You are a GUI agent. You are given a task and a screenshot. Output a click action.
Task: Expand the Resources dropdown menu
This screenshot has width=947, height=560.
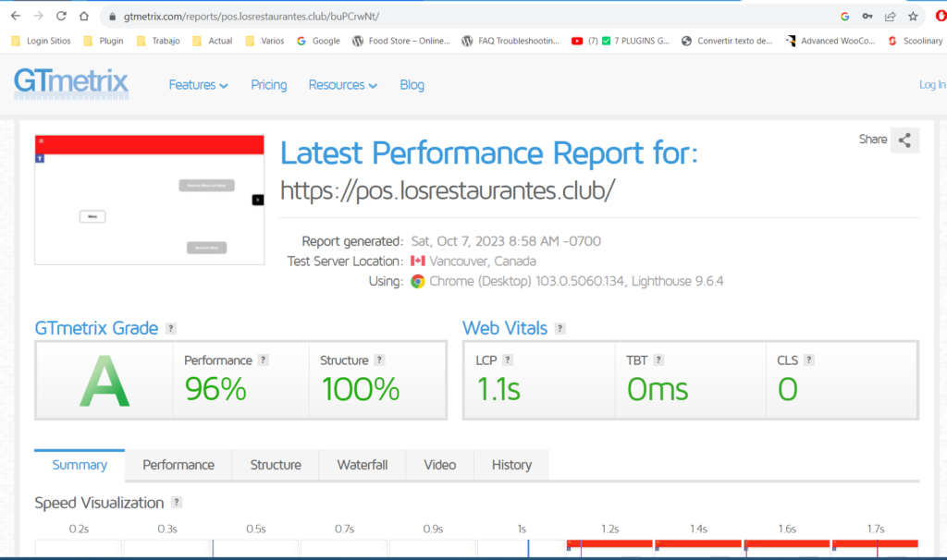(x=342, y=85)
